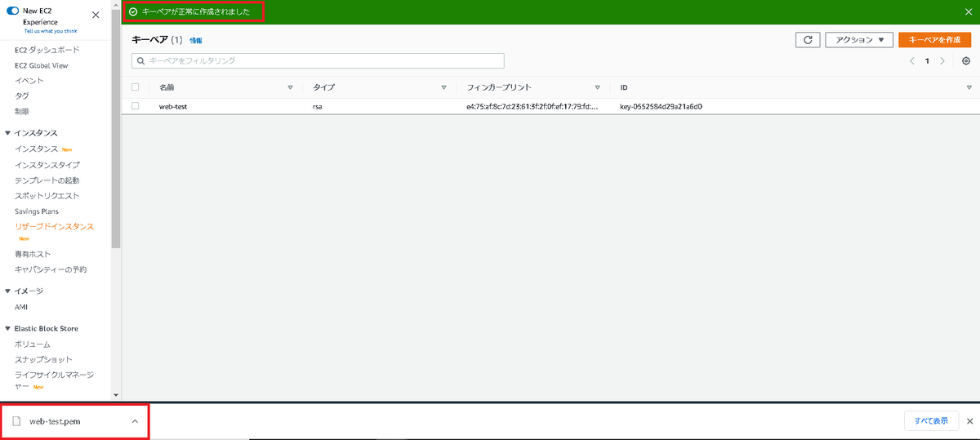Click the rsa type cell
The height and width of the screenshot is (440, 980).
[317, 106]
